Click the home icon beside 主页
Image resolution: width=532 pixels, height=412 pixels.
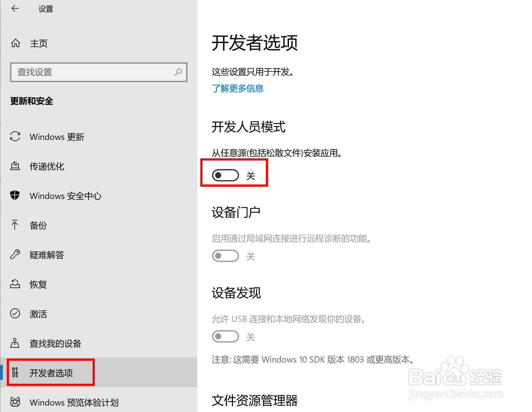pyautogui.click(x=15, y=43)
